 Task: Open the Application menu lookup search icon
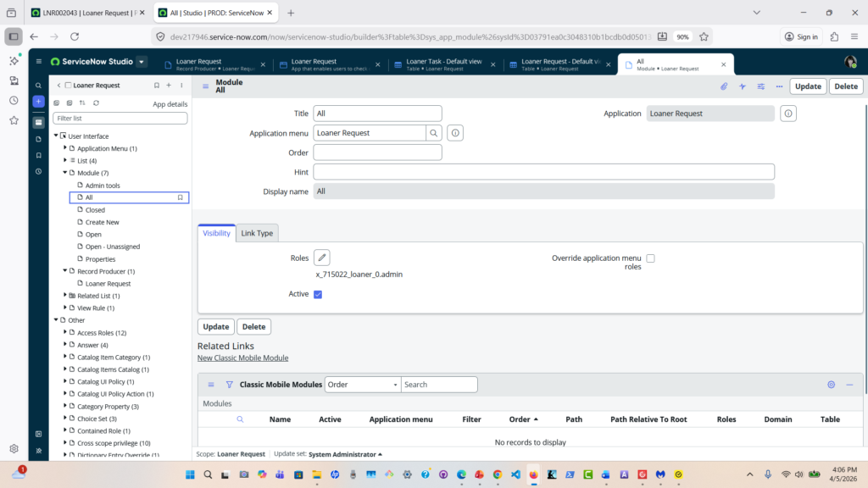(434, 133)
